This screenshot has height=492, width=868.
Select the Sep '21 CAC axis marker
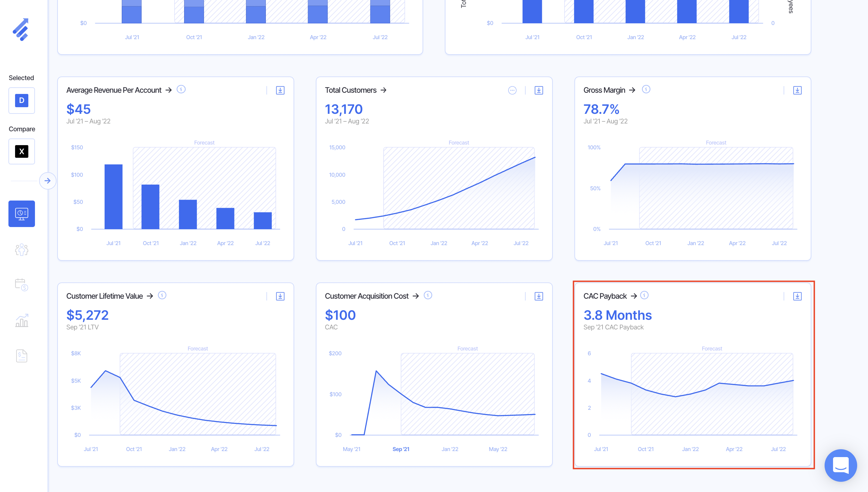(x=401, y=449)
